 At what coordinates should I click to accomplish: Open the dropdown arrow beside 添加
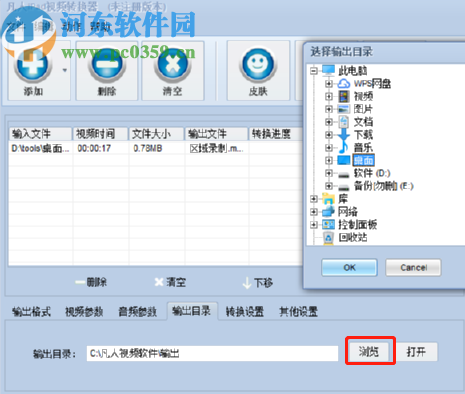coord(65,70)
